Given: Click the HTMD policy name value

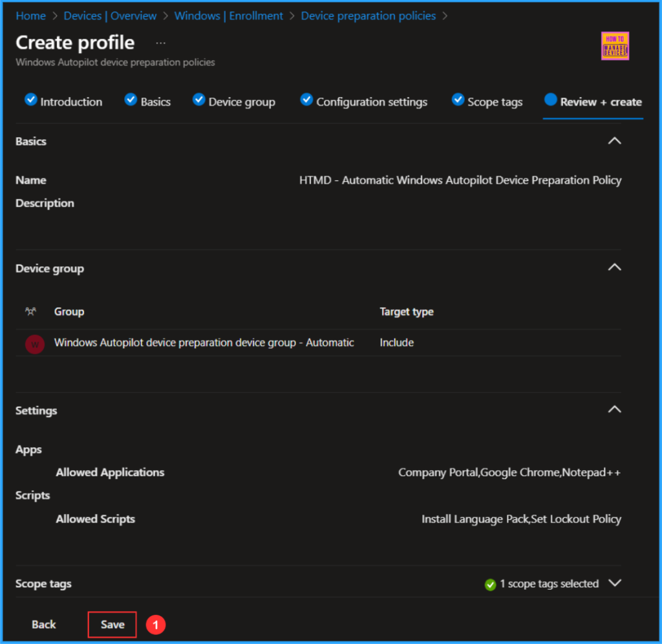Looking at the screenshot, I should coord(460,180).
